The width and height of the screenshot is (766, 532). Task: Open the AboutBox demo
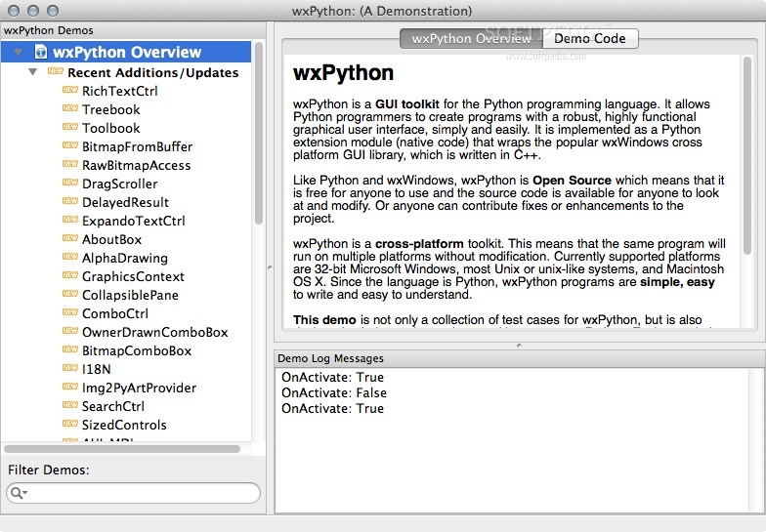[111, 240]
